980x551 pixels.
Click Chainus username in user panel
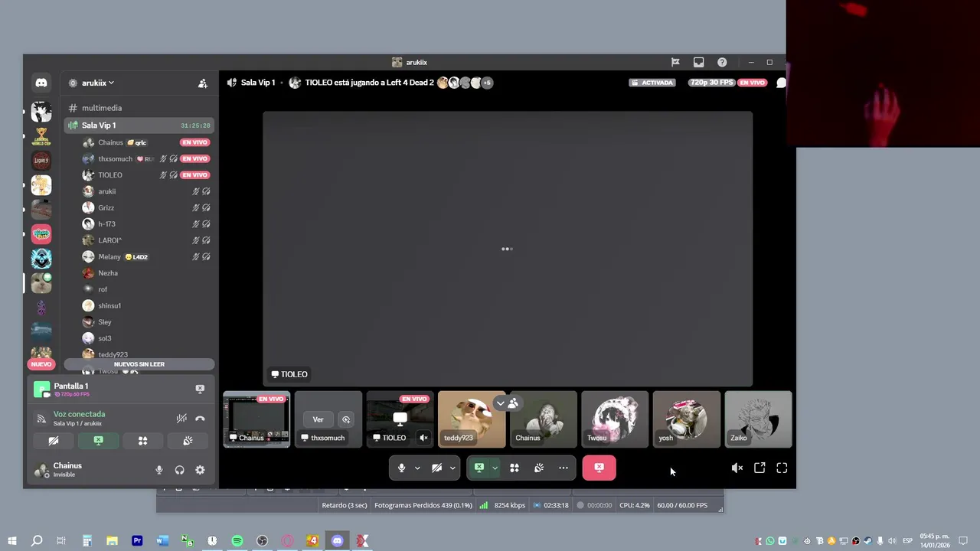[67, 466]
